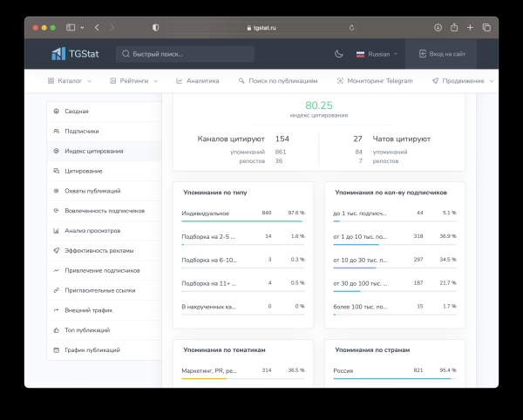Focus the Быстрый поиск search field
Screen dimensions: 523x420
pyautogui.click(x=185, y=54)
